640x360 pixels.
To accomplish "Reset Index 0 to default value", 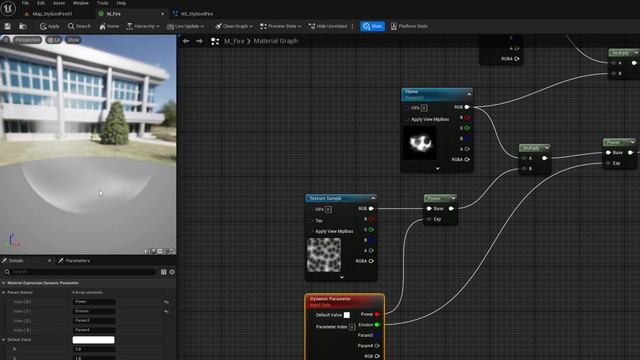I will (167, 302).
